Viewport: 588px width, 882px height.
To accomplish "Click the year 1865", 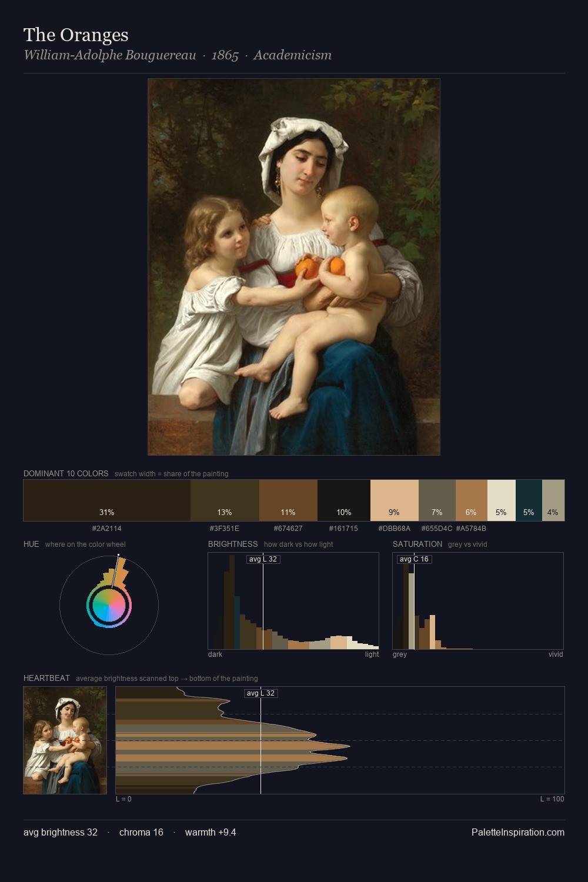I will [x=225, y=55].
